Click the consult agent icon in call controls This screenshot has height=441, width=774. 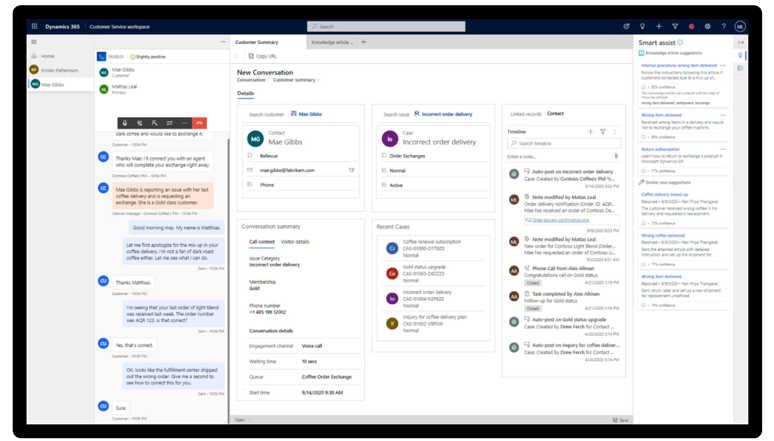pyautogui.click(x=155, y=123)
